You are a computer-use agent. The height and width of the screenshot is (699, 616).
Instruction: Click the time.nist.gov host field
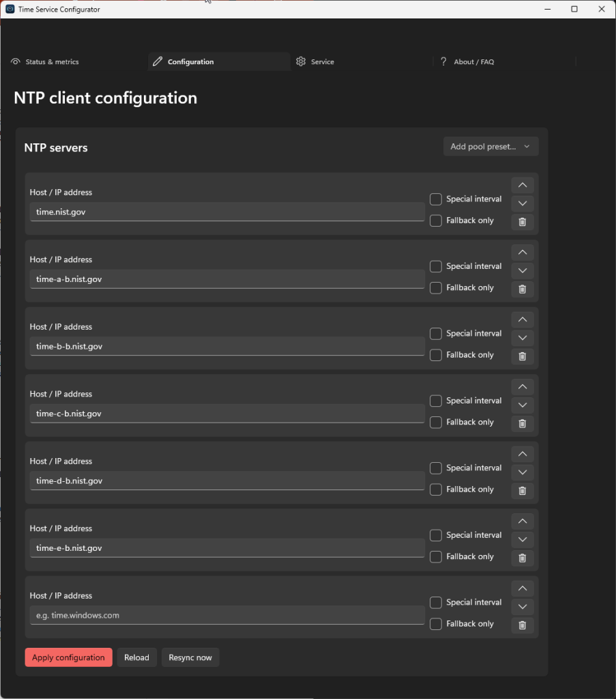[227, 212]
